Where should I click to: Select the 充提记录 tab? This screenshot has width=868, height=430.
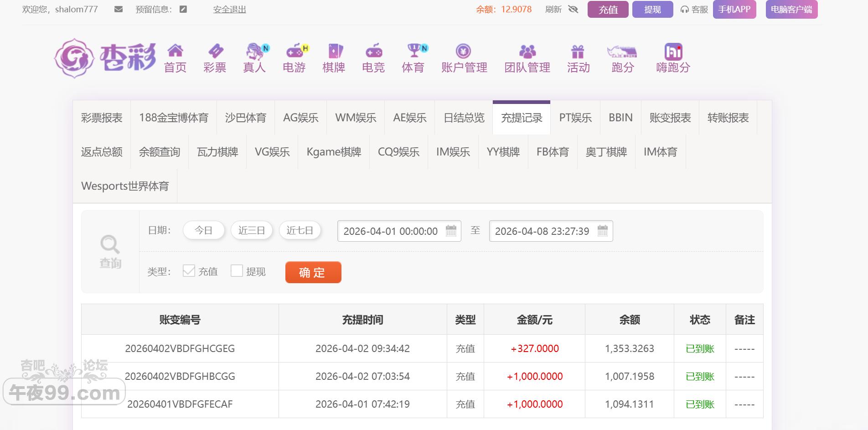[522, 118]
